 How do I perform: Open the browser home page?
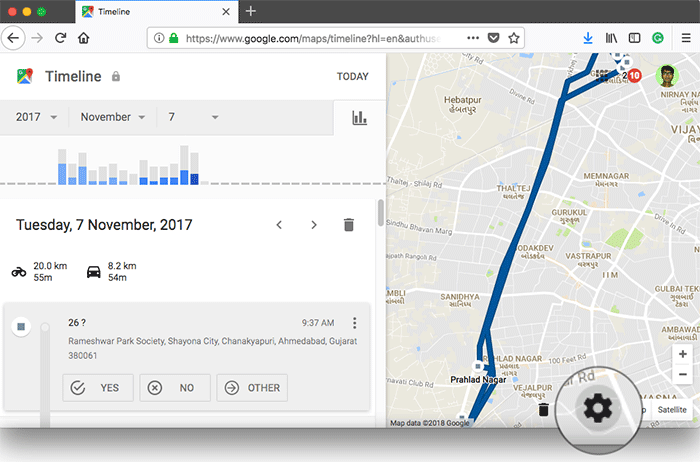(x=83, y=38)
